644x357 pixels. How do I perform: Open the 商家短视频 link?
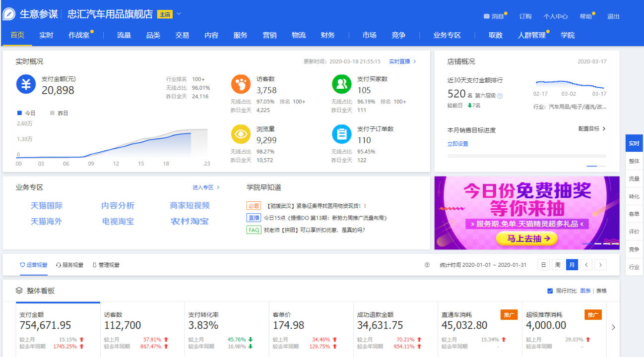[x=190, y=205]
